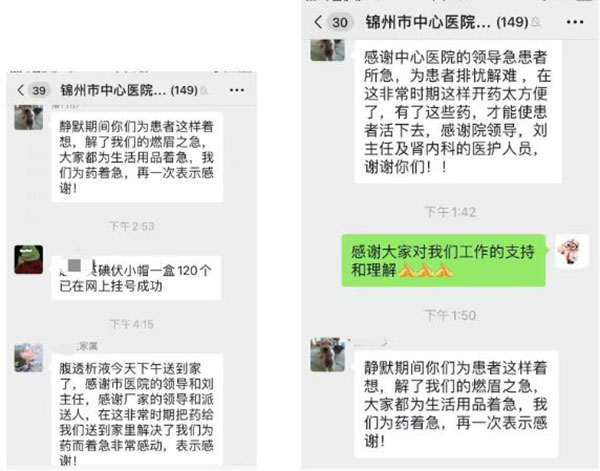This screenshot has height=471, width=600.
Task: Tap alpaca avatar beside 静默期间 message in right chat
Action: click(x=328, y=354)
